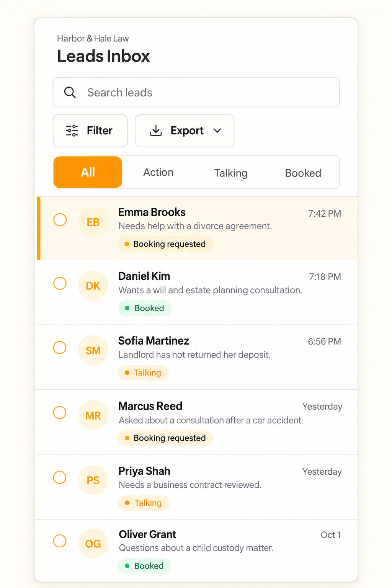Viewport: 392px width, 588px height.
Task: Select the Emma Brooks lead circle
Action: 60,220
